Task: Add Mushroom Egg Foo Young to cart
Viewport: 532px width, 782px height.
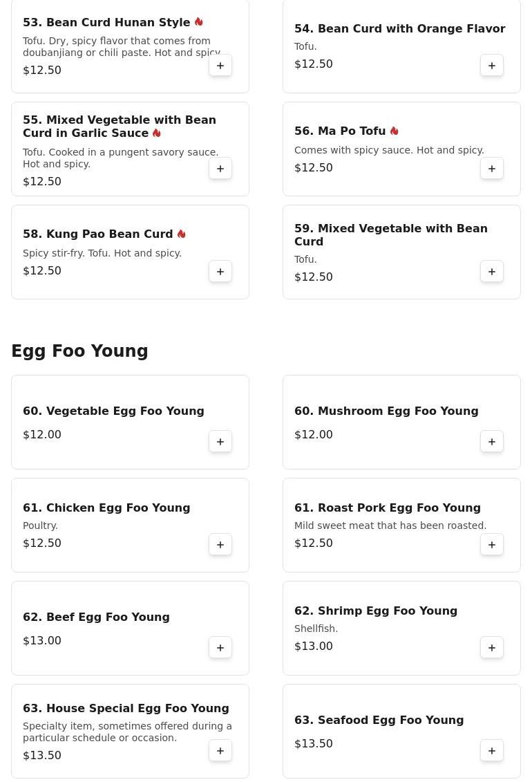Action: pos(492,442)
